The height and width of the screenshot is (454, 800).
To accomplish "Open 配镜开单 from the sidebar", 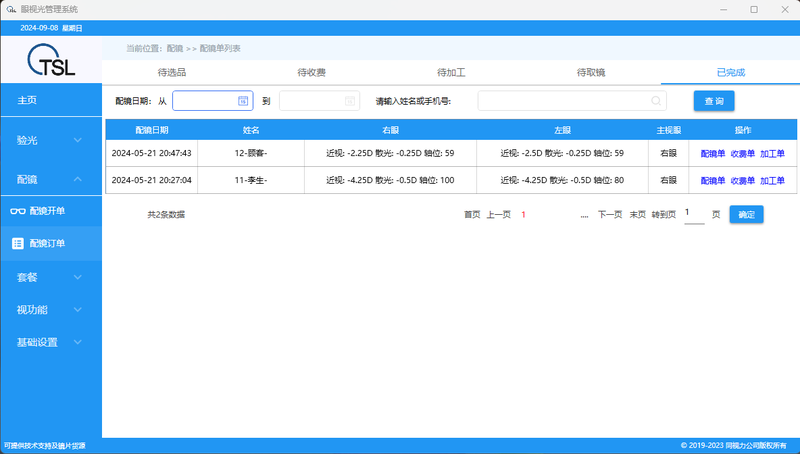I will [x=51, y=211].
